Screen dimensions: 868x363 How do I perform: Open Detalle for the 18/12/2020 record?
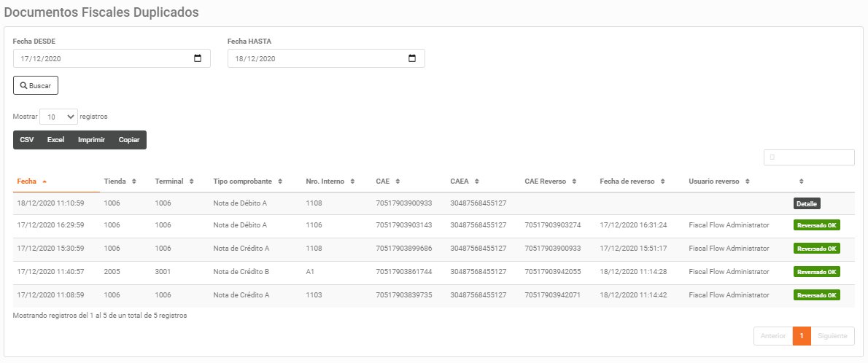click(x=807, y=203)
